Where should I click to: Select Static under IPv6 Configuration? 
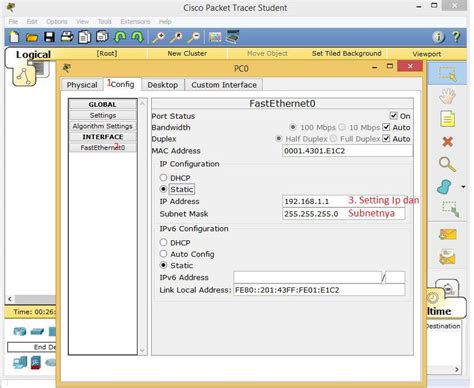click(x=163, y=265)
